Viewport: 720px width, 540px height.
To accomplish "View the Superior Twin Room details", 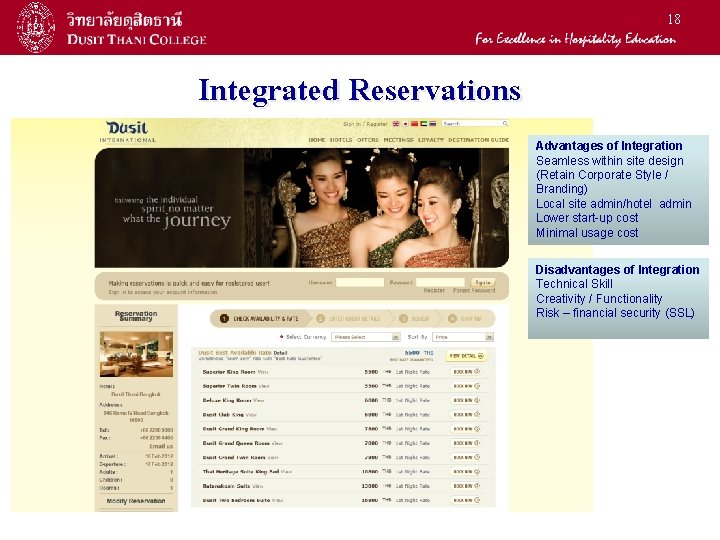I will click(264, 386).
